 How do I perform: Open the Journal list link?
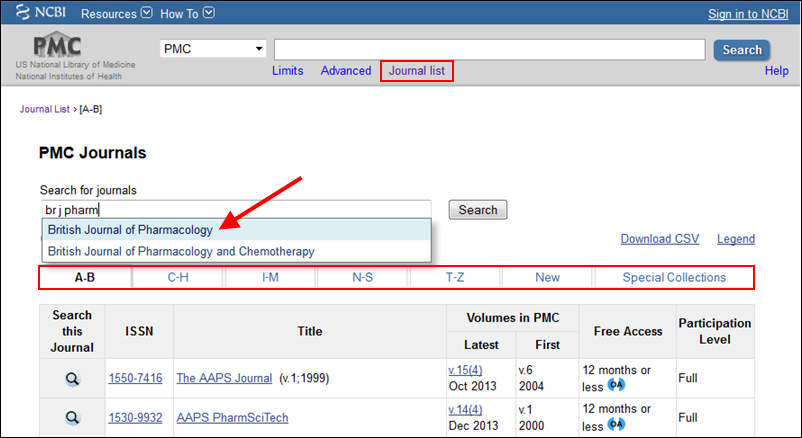coord(417,71)
